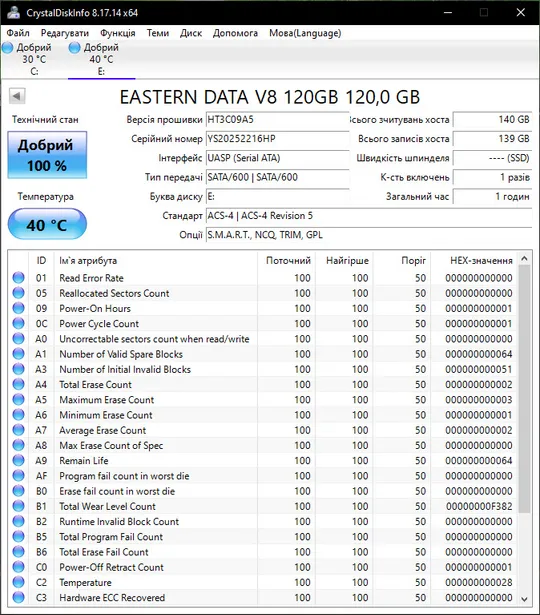Open the Функція menu
This screenshot has height=615, width=540.
118,33
